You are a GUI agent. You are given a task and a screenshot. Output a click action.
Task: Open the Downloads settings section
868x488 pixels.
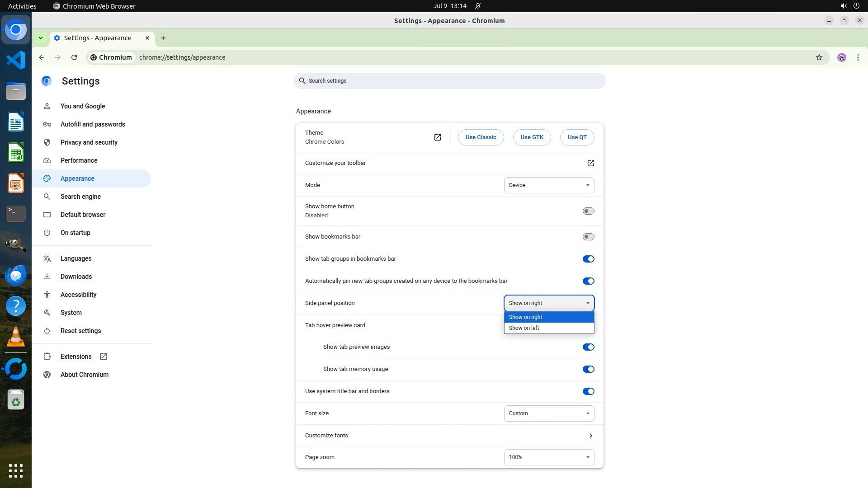coord(76,277)
